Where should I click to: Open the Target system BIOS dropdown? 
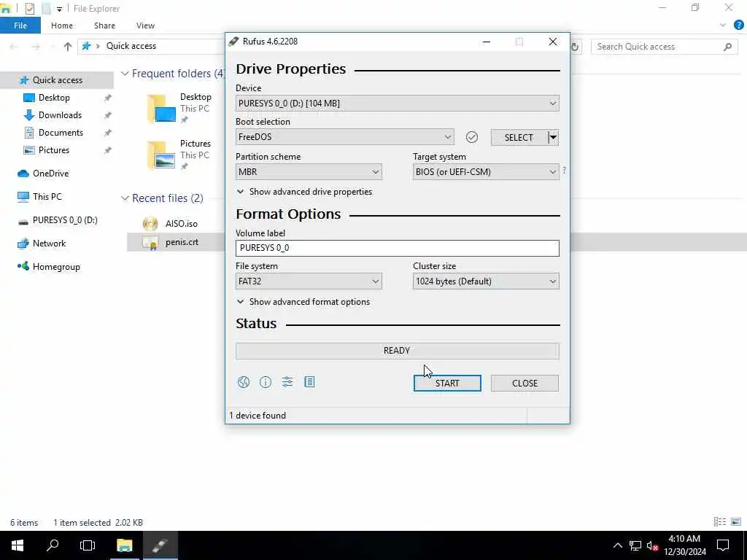click(486, 172)
